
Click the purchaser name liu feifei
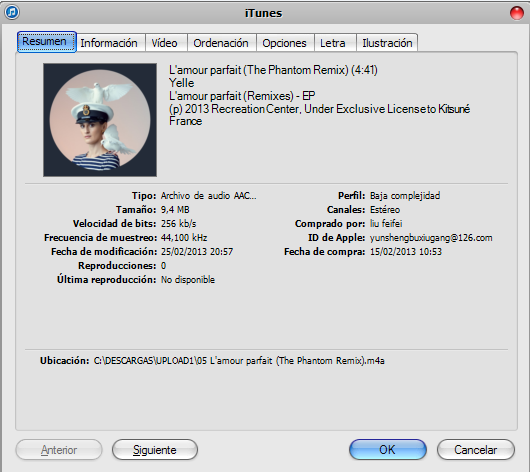click(386, 223)
